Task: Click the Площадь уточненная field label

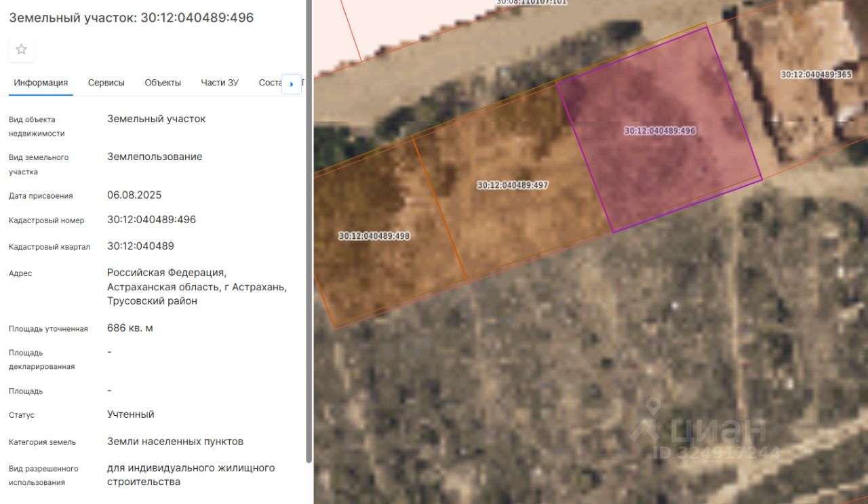Action: pos(48,329)
